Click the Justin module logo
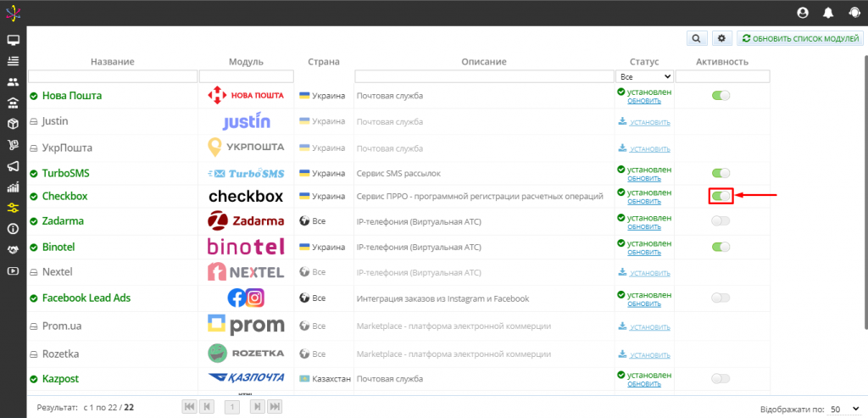 click(x=247, y=121)
